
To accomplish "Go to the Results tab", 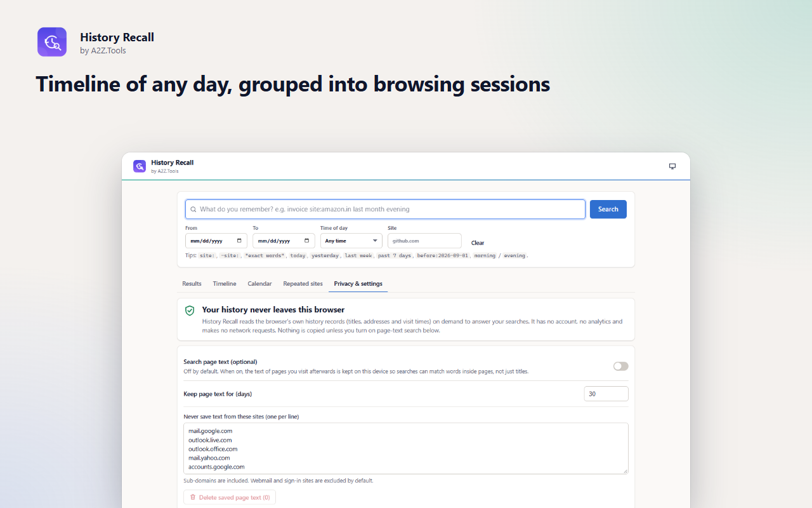I will (x=192, y=284).
